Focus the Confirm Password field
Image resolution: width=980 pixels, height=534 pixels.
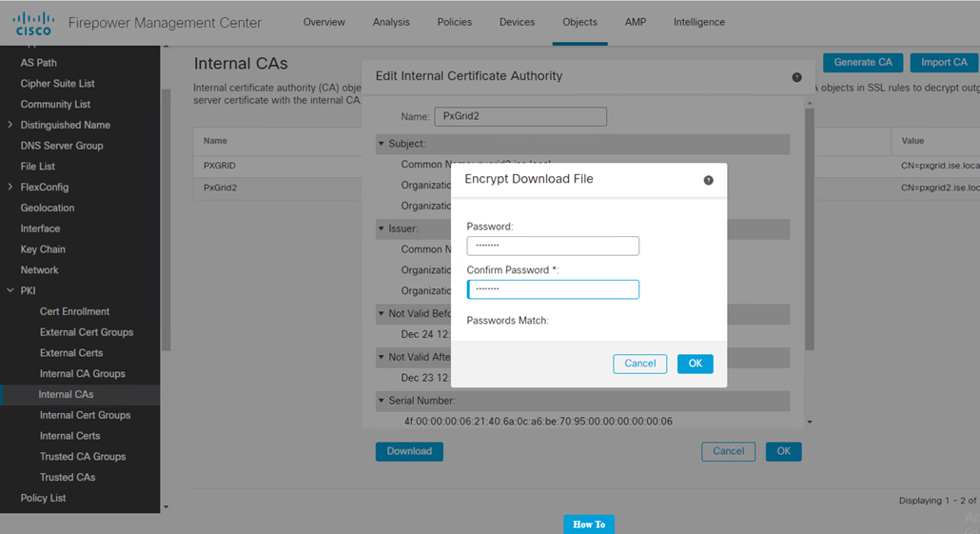(553, 289)
